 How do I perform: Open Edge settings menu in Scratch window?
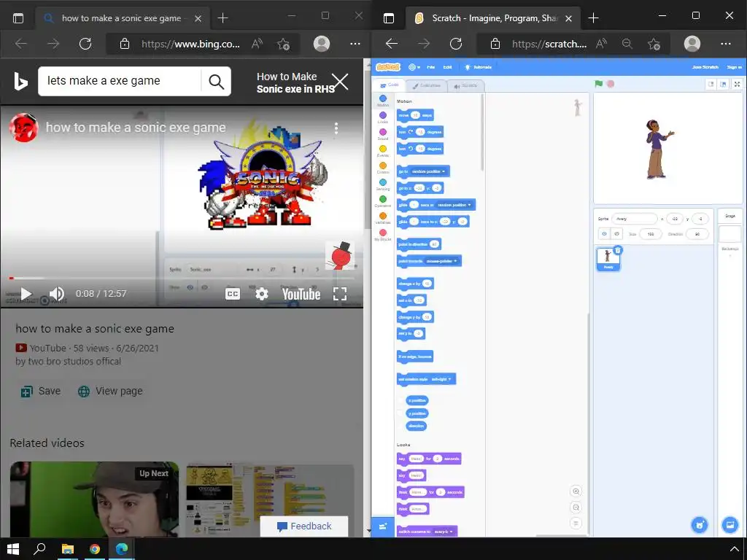[726, 44]
